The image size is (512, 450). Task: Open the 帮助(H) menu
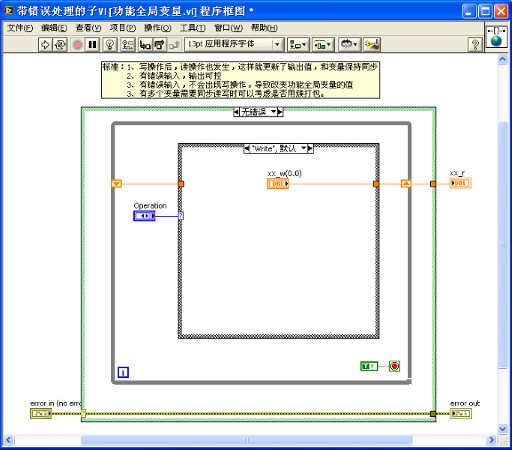[264, 28]
